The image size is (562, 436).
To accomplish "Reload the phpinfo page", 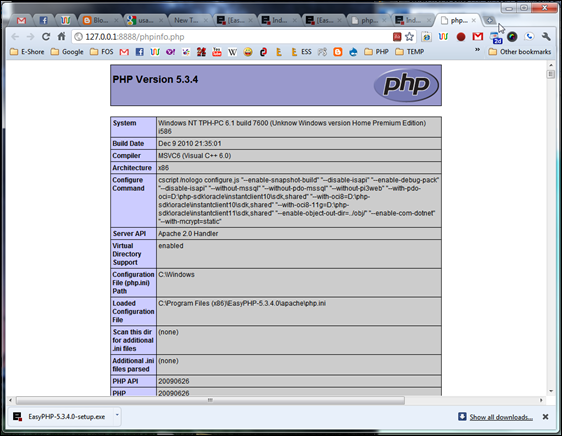I will pyautogui.click(x=46, y=37).
